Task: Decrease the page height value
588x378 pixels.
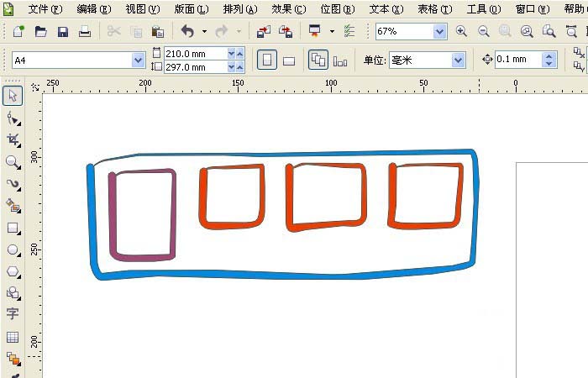Action: coord(231,67)
